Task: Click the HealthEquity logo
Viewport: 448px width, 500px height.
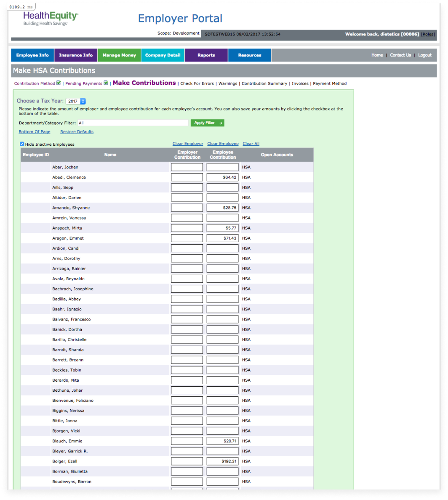Action: 51,19
